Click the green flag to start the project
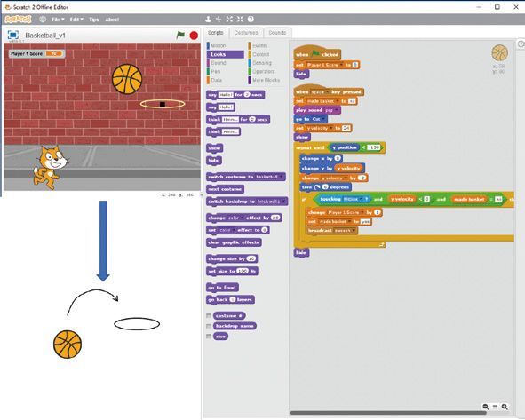Screen dimensions: 525x420 tap(180, 35)
